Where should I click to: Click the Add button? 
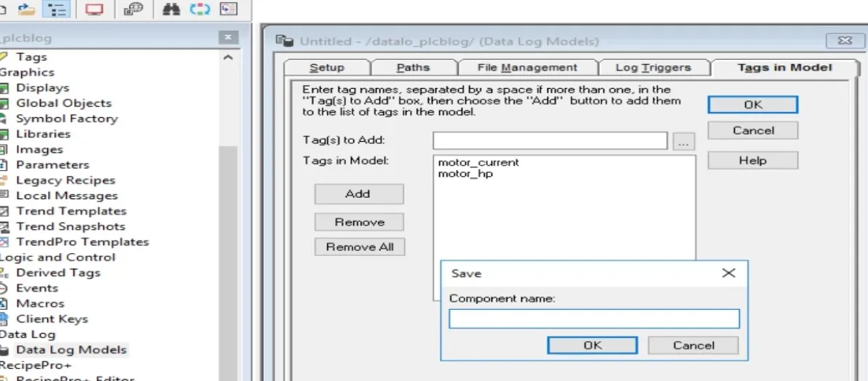point(358,194)
